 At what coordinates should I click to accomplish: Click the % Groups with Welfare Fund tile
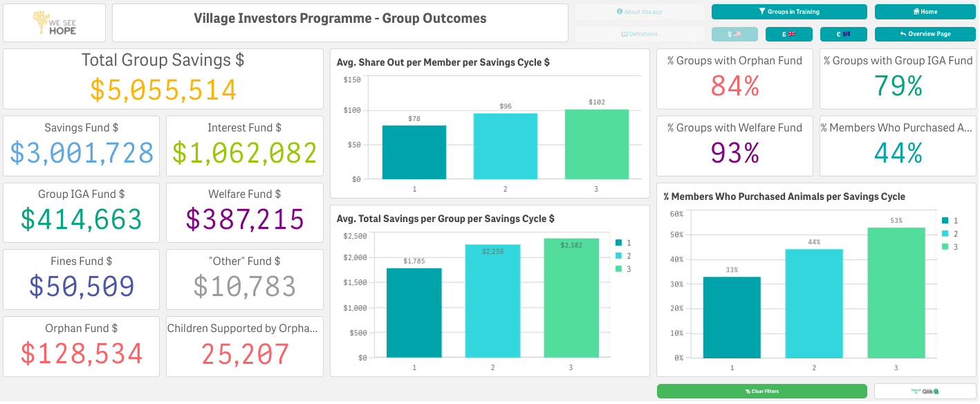pos(734,146)
